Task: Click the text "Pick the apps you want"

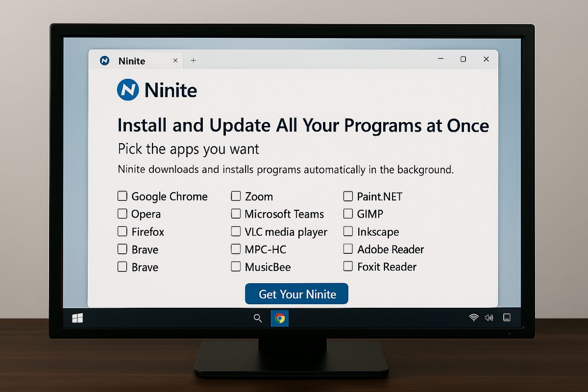Action: click(x=189, y=149)
